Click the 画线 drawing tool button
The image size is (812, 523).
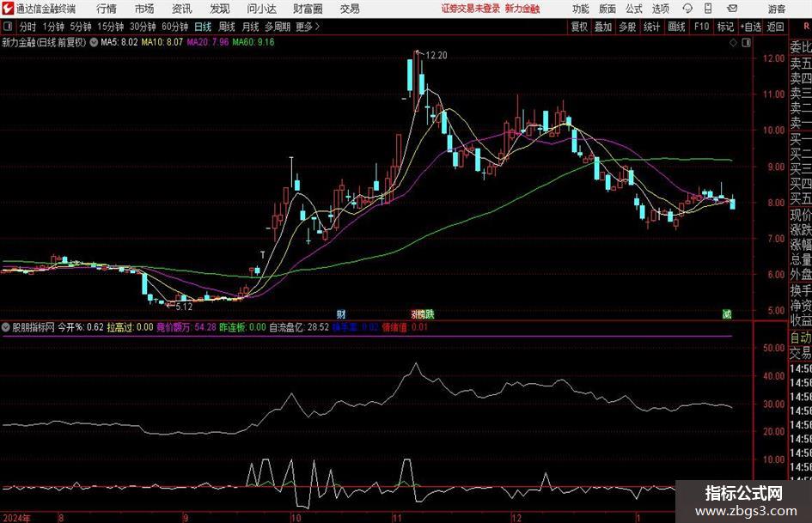click(676, 27)
